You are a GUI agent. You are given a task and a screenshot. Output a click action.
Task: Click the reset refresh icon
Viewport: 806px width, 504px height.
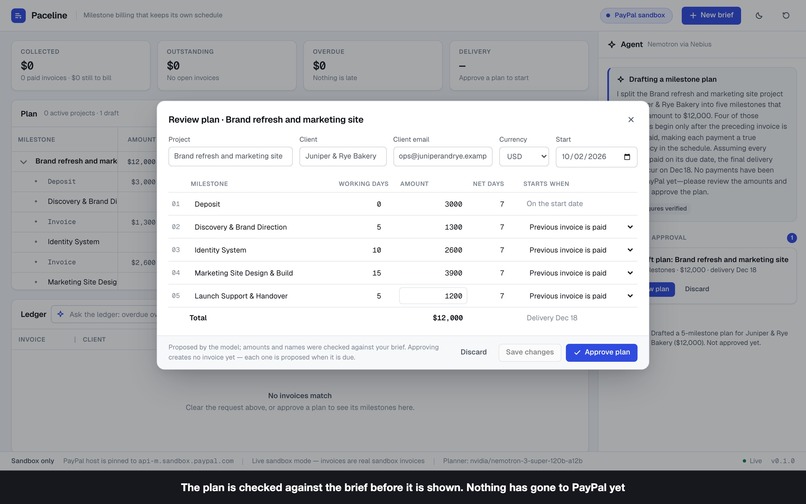pyautogui.click(x=786, y=15)
